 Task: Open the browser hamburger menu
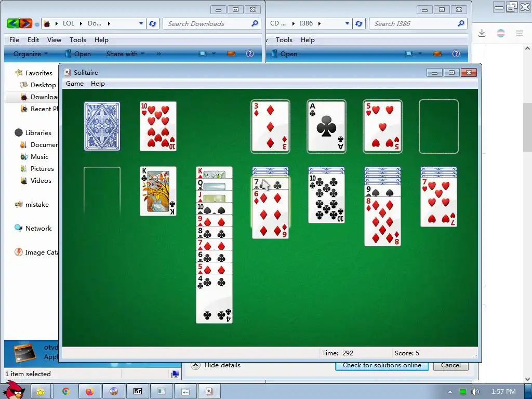point(520,33)
